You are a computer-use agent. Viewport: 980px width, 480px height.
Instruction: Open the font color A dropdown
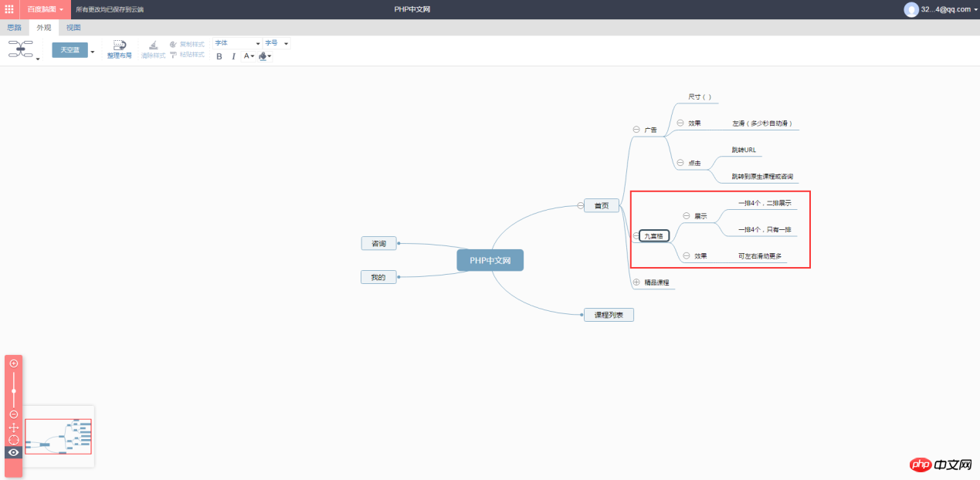pos(249,56)
